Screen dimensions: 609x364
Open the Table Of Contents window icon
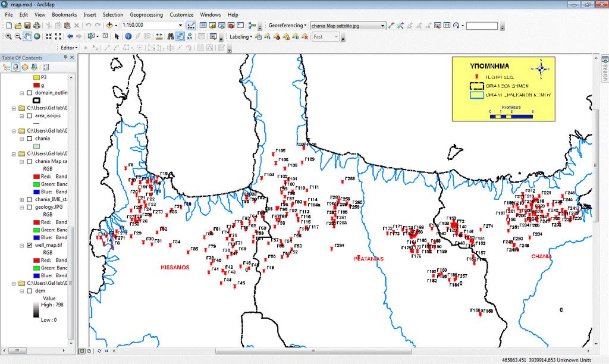(x=203, y=26)
